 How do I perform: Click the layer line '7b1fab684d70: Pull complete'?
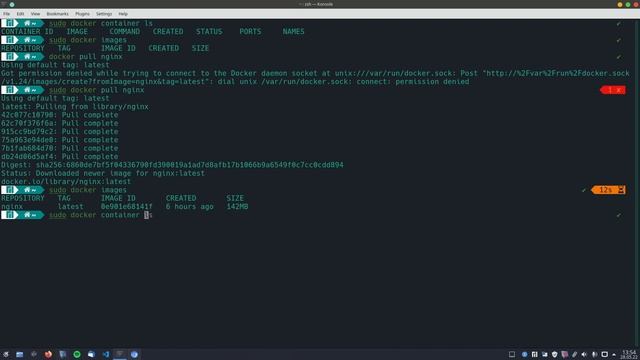pyautogui.click(x=60, y=148)
